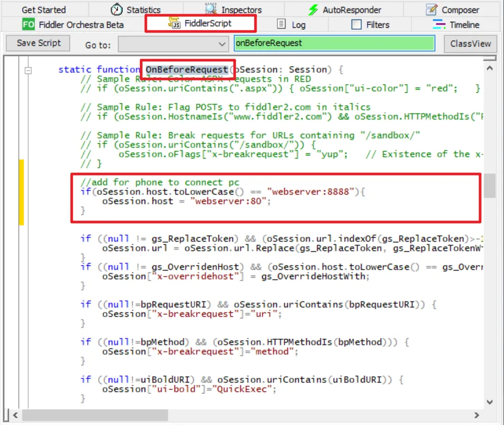Click the "QuickExec" string in code
Screen dimensions: 504x425
(x=241, y=389)
